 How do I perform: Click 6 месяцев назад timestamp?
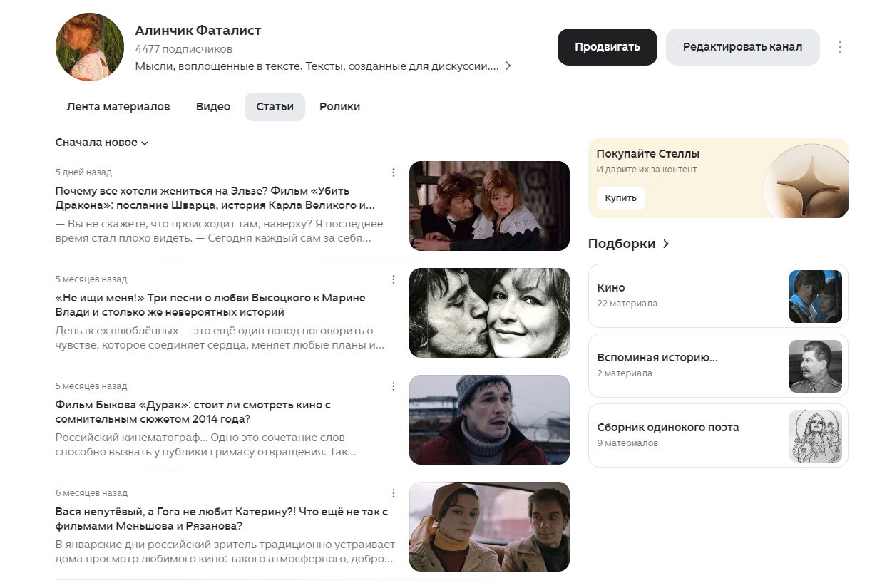pos(91,493)
